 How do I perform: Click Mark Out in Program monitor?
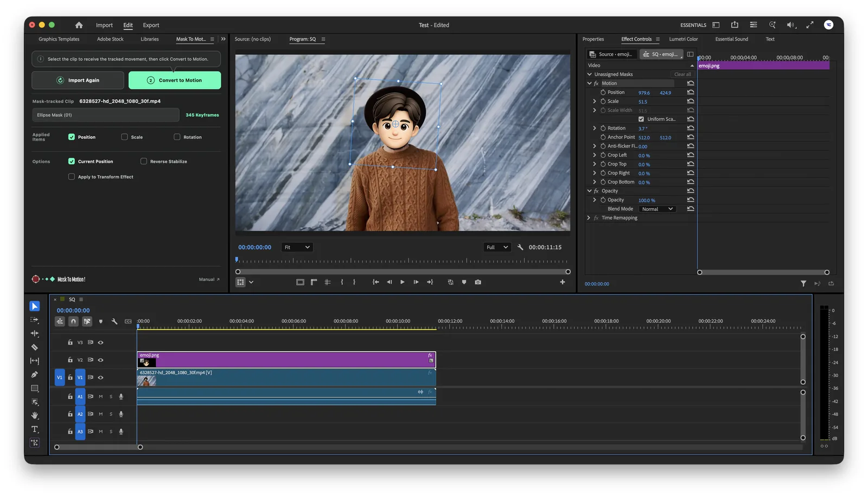pyautogui.click(x=354, y=282)
